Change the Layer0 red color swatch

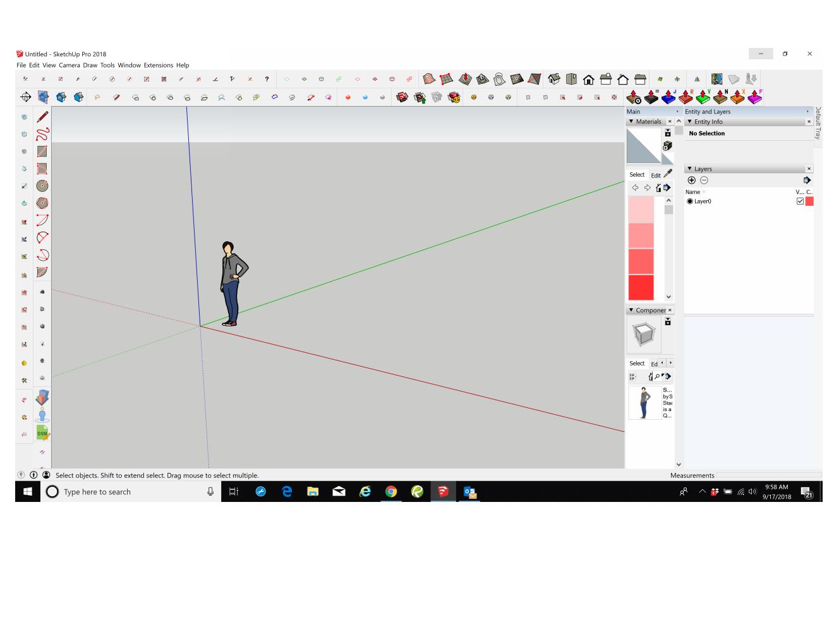click(x=809, y=201)
